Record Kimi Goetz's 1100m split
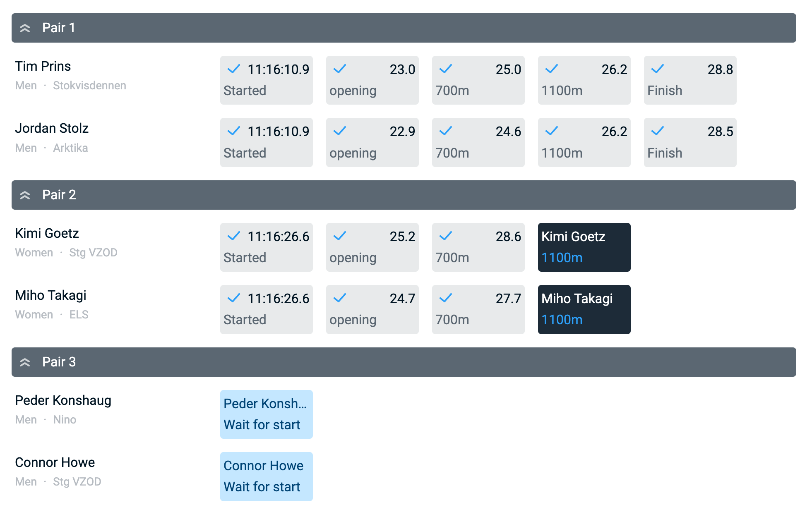Image resolution: width=812 pixels, height=512 pixels. [584, 247]
